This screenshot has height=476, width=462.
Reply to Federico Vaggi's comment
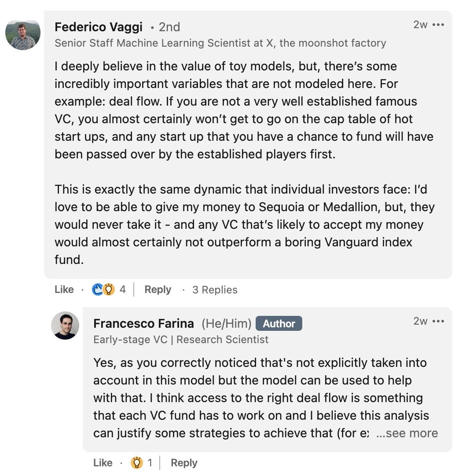(158, 289)
